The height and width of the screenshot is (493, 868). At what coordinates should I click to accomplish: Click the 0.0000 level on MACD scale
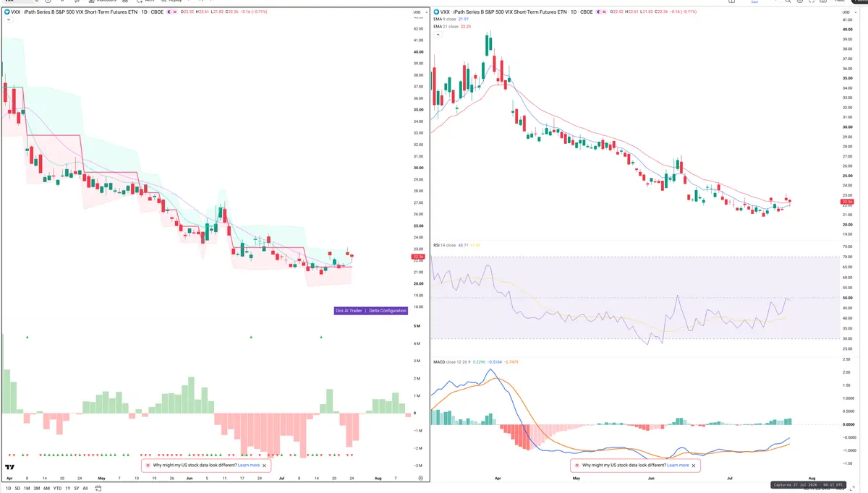[x=848, y=424]
